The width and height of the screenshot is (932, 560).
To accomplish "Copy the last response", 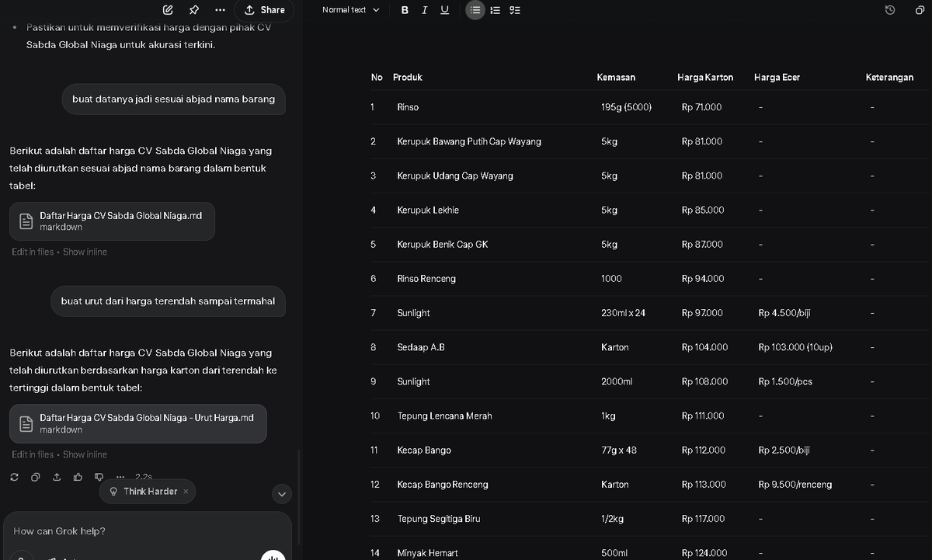I will (x=36, y=477).
